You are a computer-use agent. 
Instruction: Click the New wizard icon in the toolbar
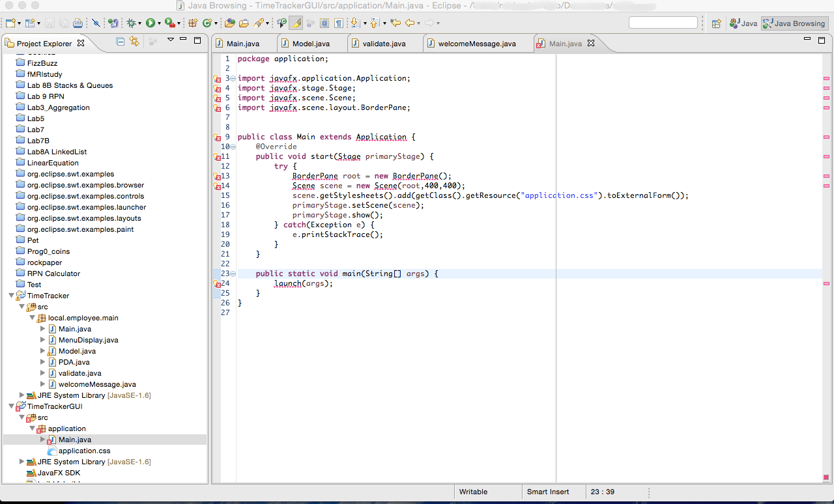click(x=11, y=23)
